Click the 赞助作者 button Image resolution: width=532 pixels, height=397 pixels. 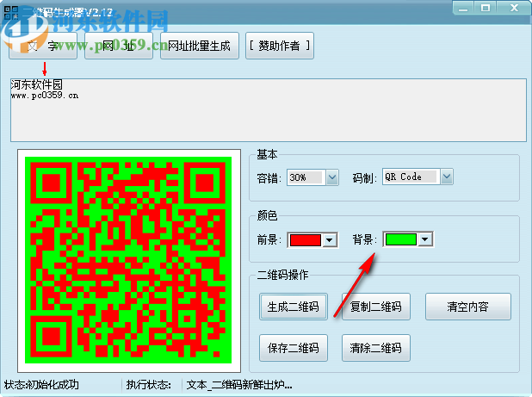click(280, 46)
